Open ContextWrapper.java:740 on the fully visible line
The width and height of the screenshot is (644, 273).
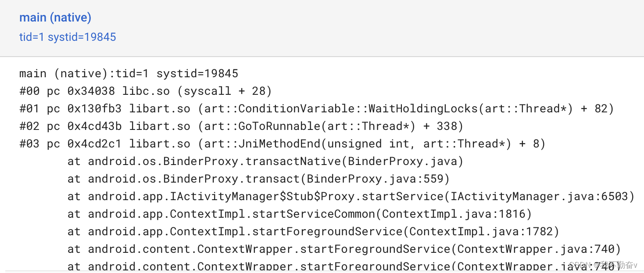point(539,249)
